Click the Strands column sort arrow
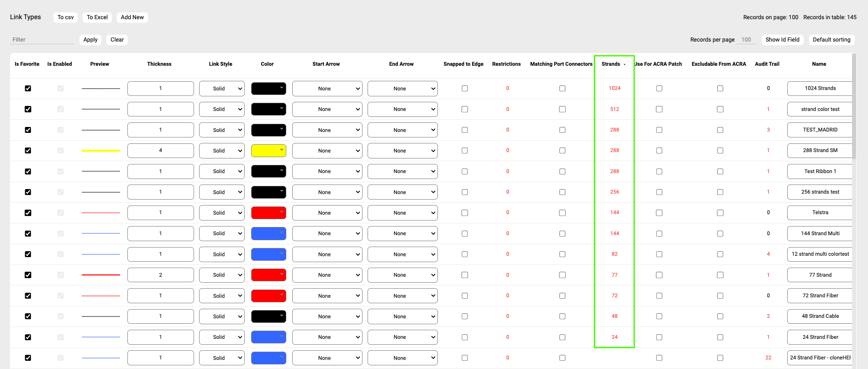This screenshot has width=868, height=369. coord(624,64)
